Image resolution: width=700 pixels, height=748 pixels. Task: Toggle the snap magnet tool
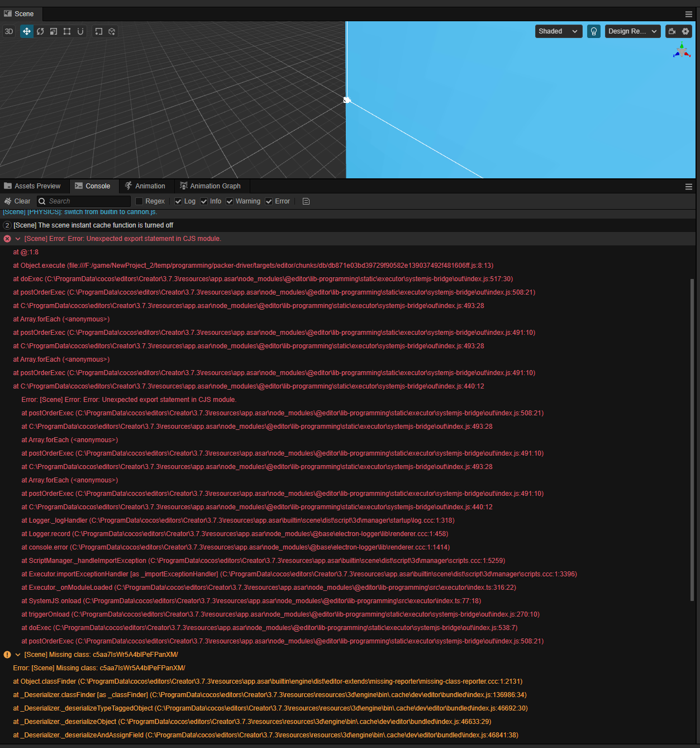[x=80, y=31]
